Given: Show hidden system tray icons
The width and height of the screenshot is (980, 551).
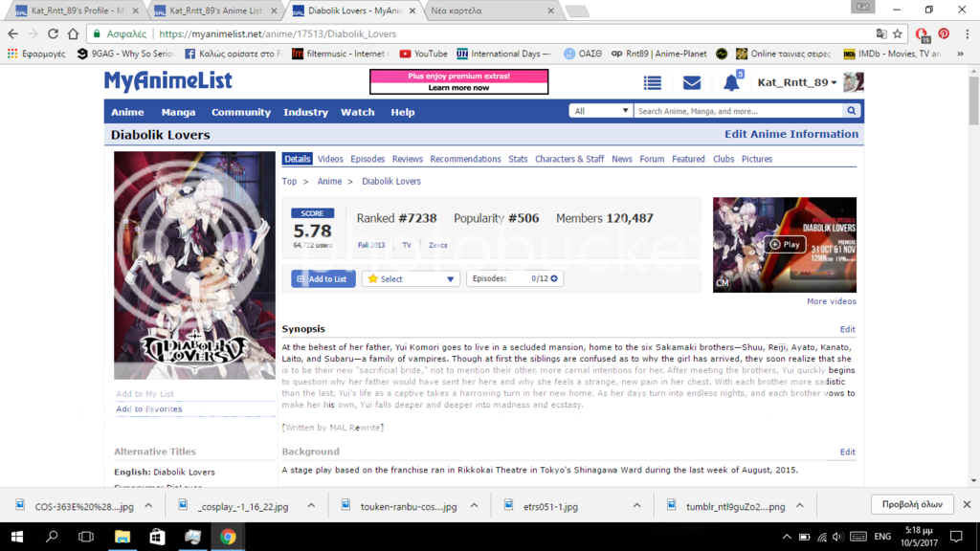Looking at the screenshot, I should [787, 537].
